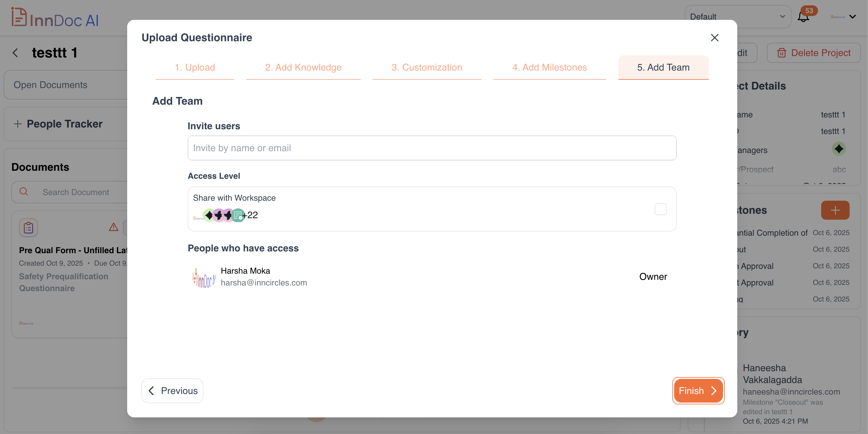Enable Share with Workspace checkbox
This screenshot has height=434, width=868.
click(660, 209)
